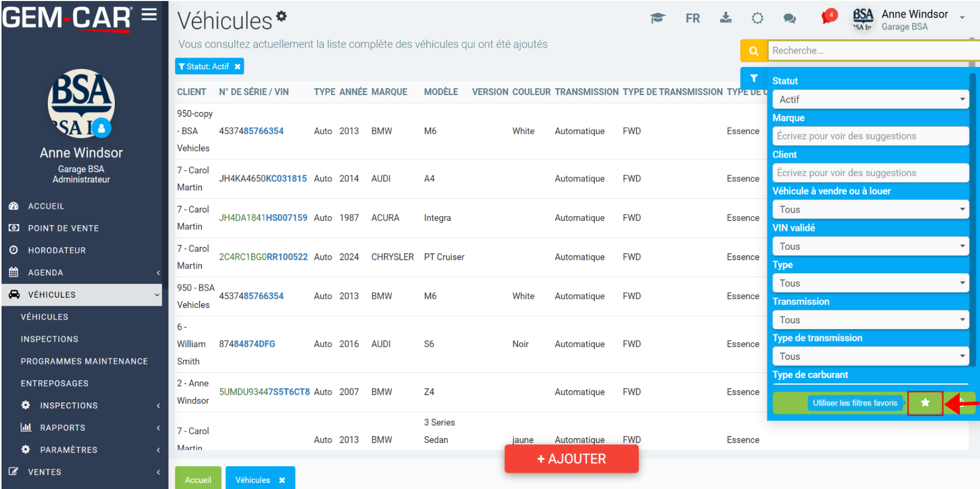Open the speech bubbles chat icon
Screen dimensions: 980x489
789,19
